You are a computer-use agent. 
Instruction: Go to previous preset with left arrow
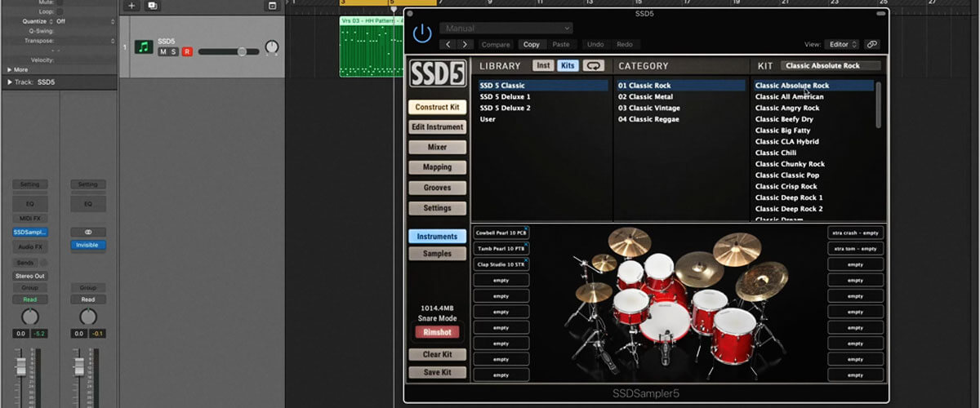(448, 44)
